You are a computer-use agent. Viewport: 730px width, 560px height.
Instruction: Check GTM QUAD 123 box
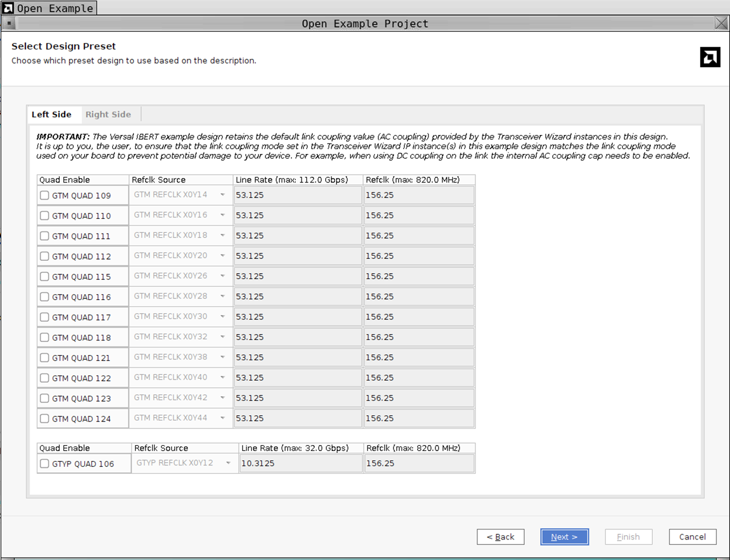(x=44, y=398)
